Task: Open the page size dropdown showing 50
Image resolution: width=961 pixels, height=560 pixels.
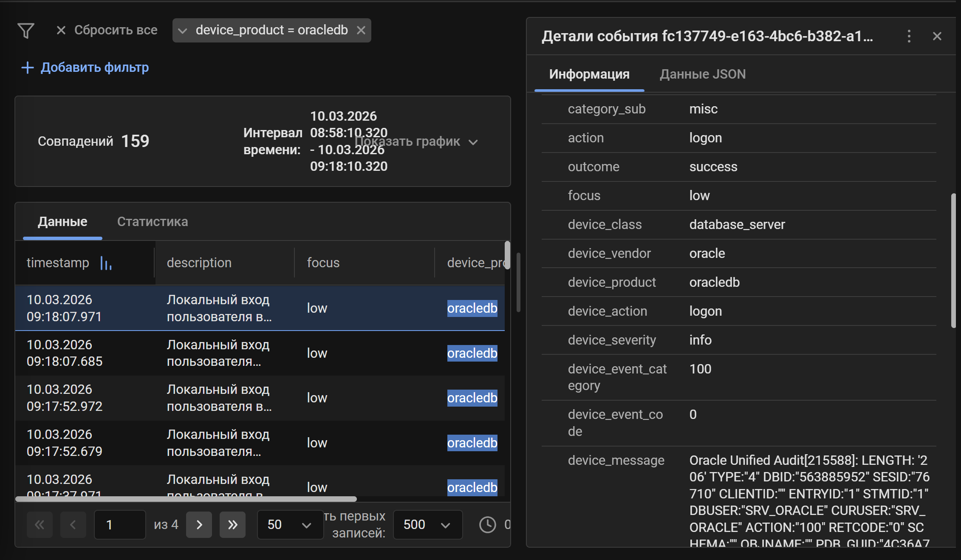Action: click(290, 525)
